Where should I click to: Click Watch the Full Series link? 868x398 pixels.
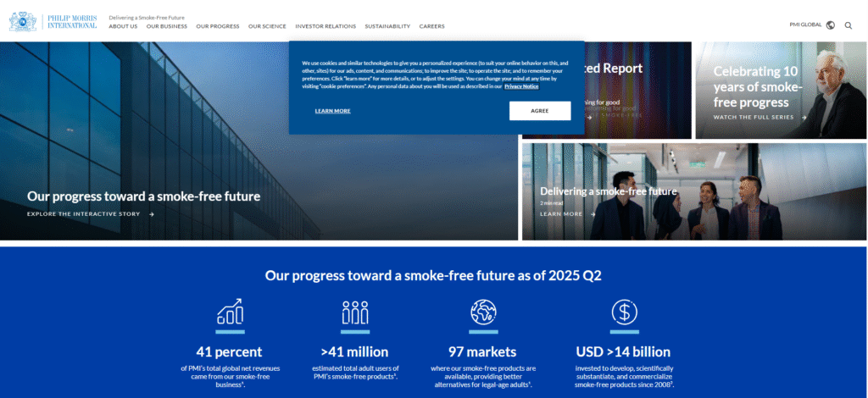[754, 117]
